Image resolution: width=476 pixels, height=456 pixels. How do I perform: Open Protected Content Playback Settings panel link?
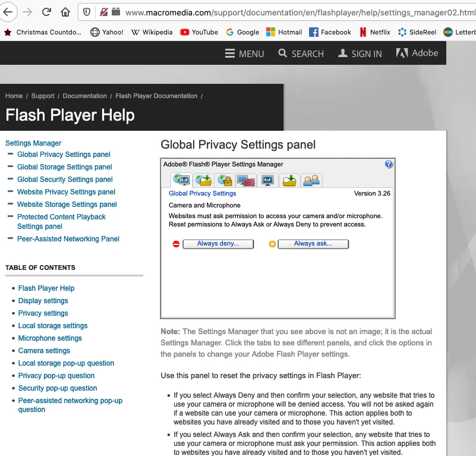point(61,222)
